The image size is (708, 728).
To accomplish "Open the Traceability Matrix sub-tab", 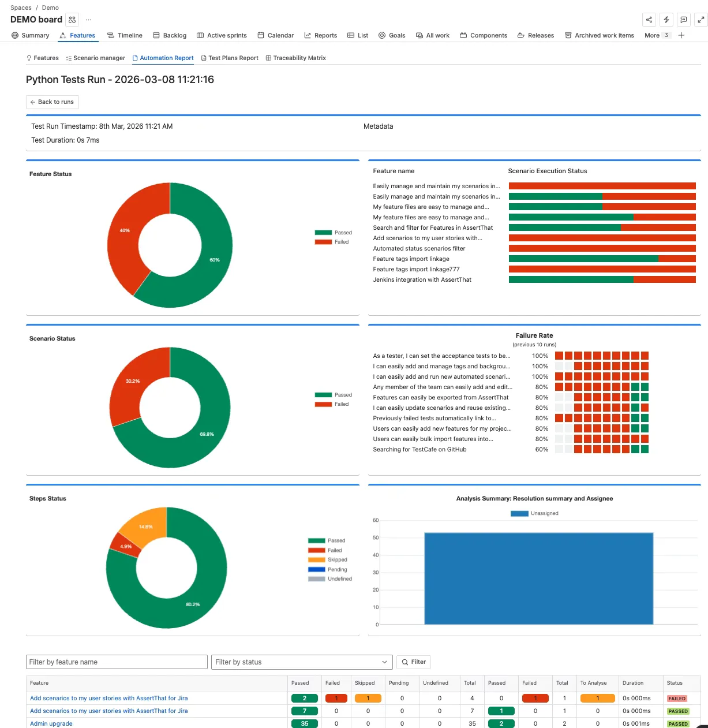I will coord(295,58).
